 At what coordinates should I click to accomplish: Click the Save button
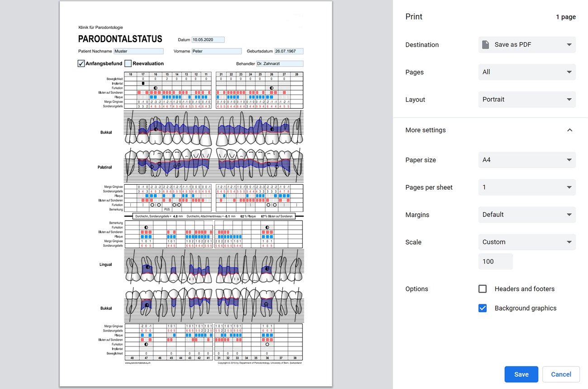(x=521, y=374)
